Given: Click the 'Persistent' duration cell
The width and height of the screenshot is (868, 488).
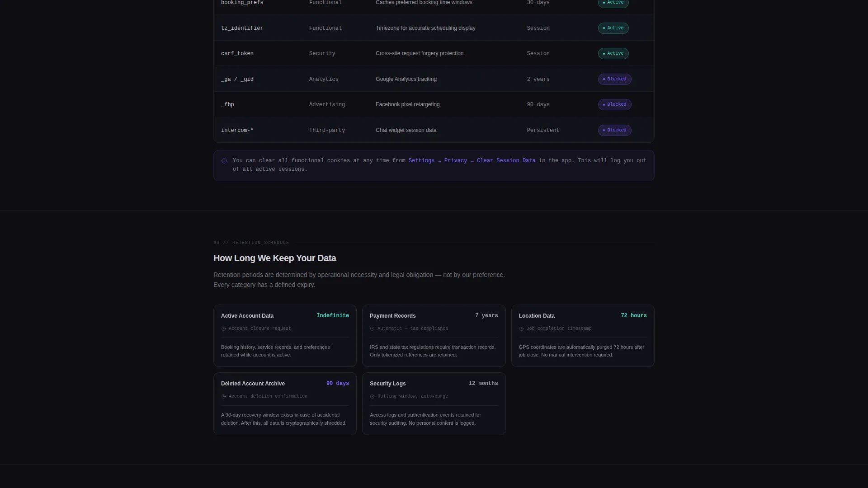Looking at the screenshot, I should point(543,130).
